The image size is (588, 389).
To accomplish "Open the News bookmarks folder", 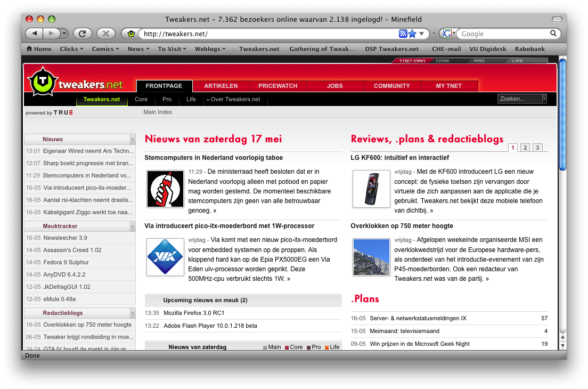I will [138, 49].
